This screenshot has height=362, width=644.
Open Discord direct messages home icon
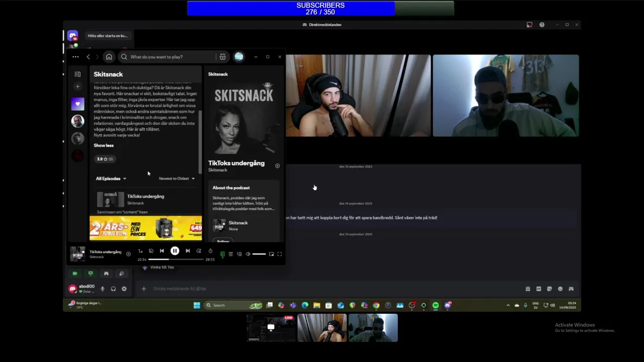pyautogui.click(x=73, y=36)
